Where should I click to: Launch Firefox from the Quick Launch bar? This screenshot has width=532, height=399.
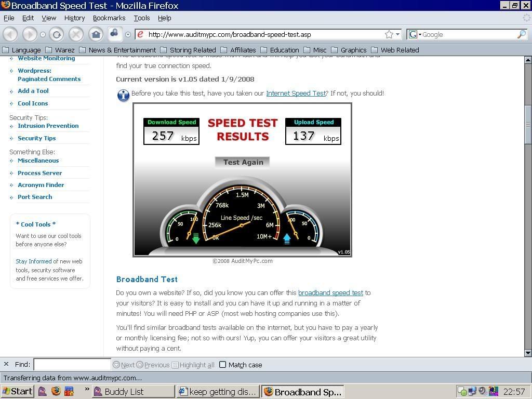(56, 391)
